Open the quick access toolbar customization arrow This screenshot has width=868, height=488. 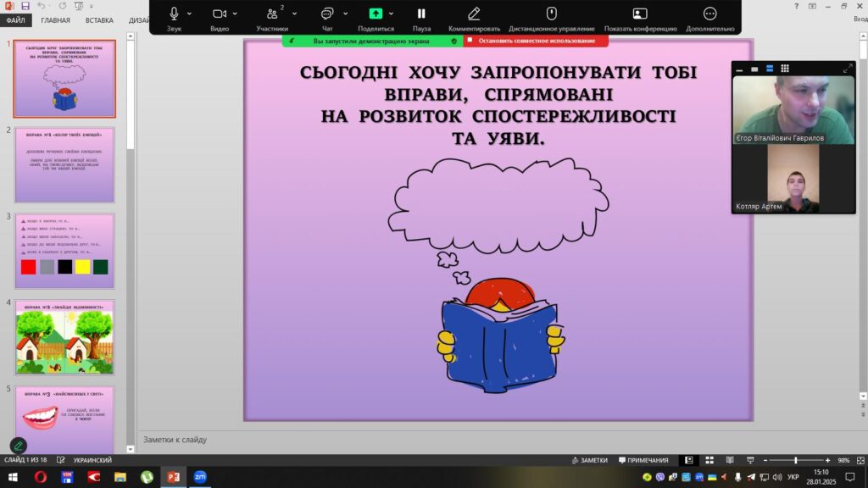click(x=92, y=6)
